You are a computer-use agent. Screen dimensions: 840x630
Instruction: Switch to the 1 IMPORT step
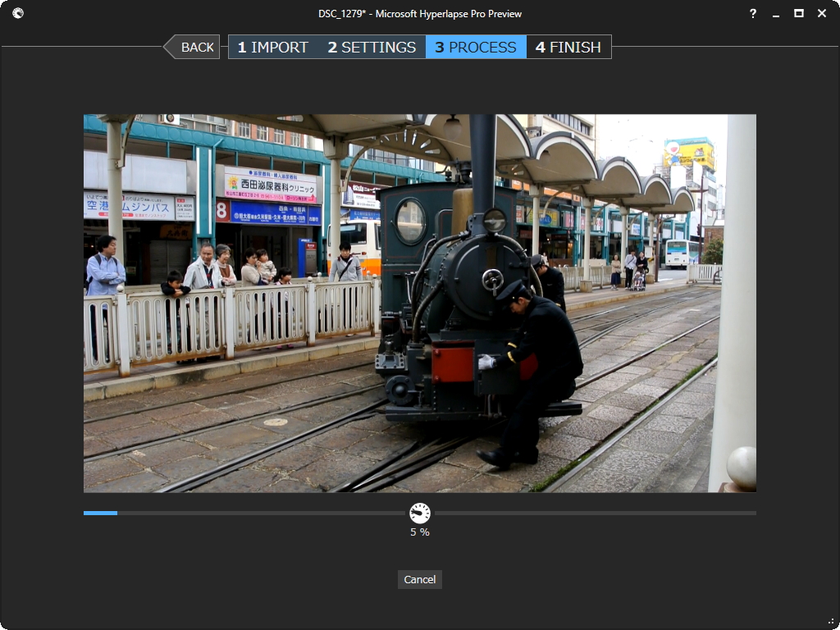click(x=273, y=47)
